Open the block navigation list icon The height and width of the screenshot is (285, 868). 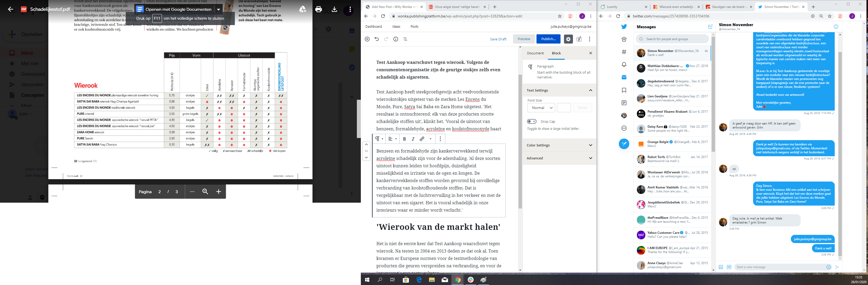(405, 39)
